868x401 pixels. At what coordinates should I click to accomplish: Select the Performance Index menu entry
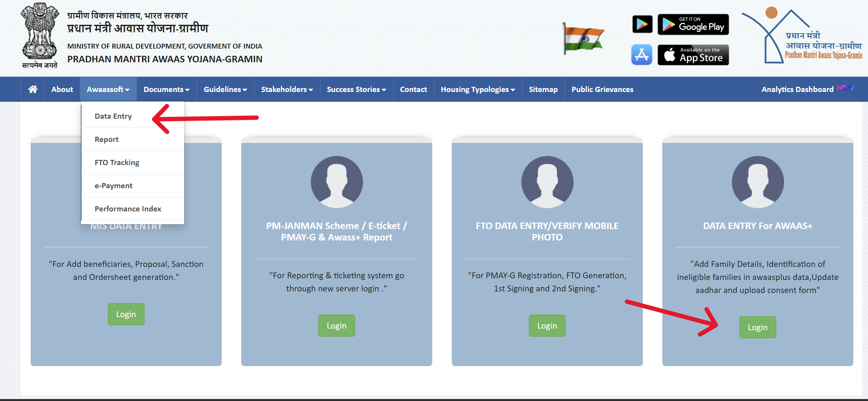click(x=128, y=209)
